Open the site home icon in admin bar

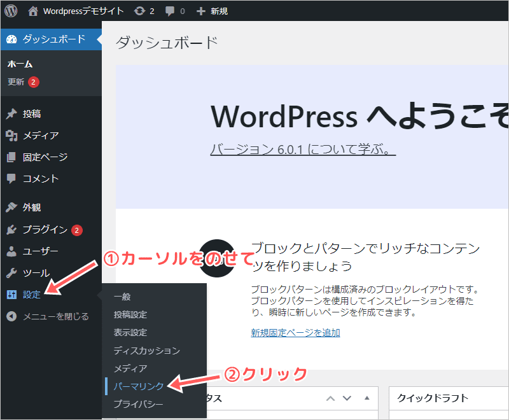(33, 11)
